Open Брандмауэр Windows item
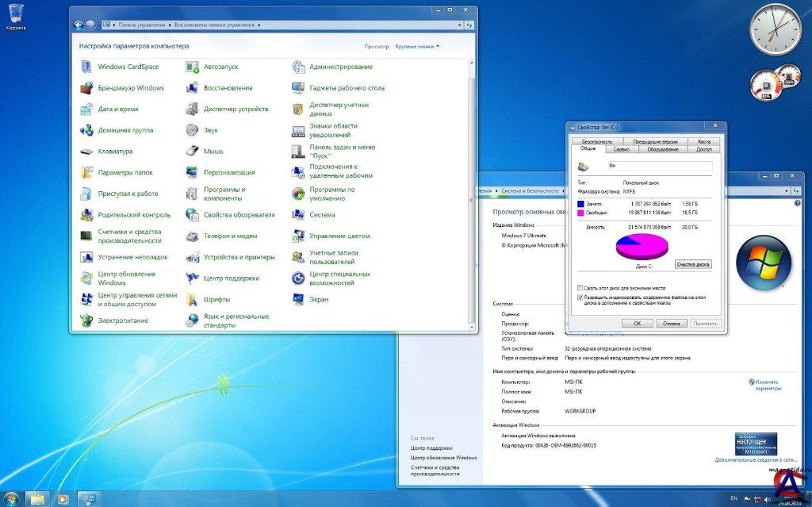 click(x=122, y=88)
